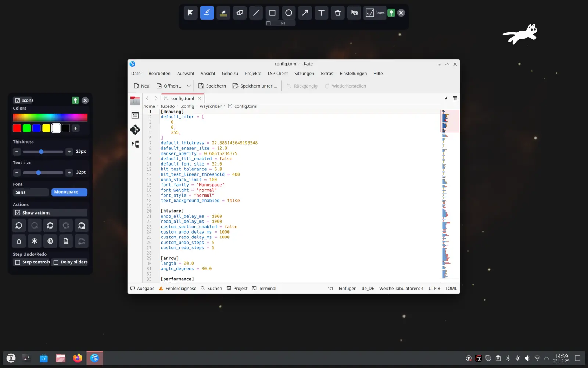The image size is (588, 368).
Task: Open the Einstellungen menu
Action: (x=353, y=73)
